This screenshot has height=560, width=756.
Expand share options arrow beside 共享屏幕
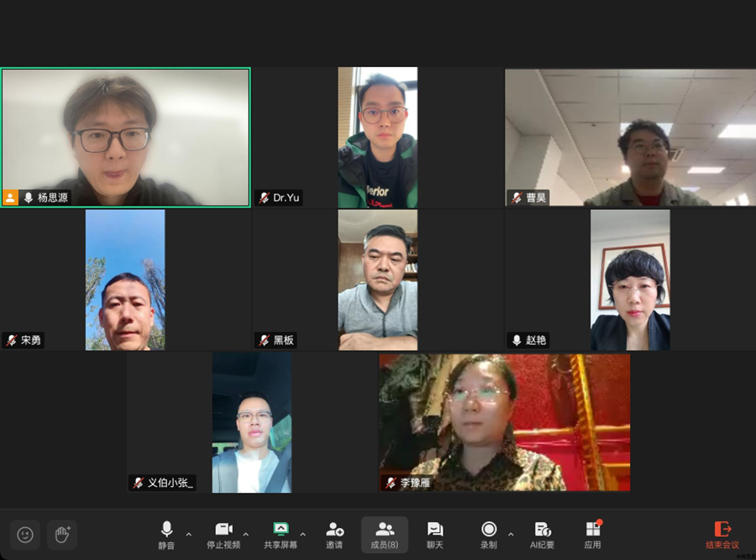pos(302,534)
